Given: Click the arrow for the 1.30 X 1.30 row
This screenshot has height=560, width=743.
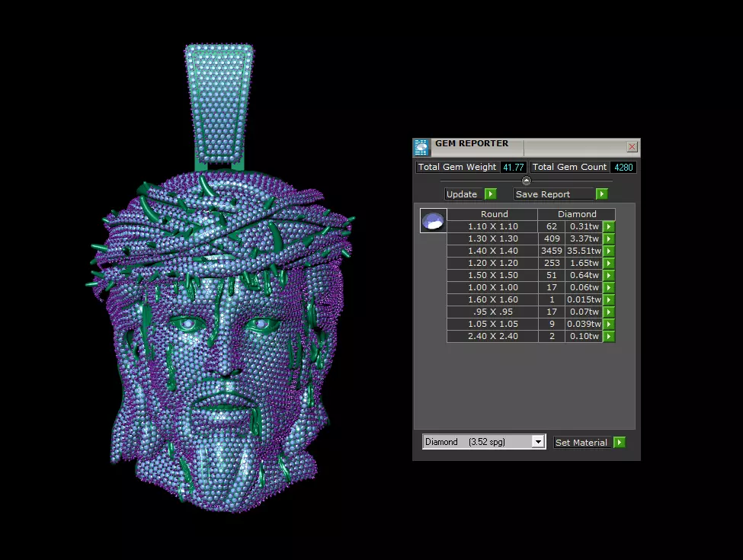Looking at the screenshot, I should click(x=609, y=238).
